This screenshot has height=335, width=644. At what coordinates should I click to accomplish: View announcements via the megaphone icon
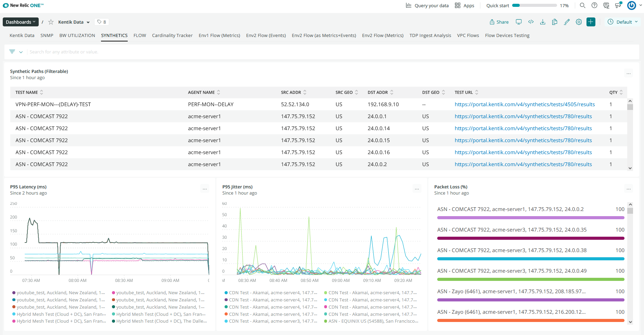pyautogui.click(x=618, y=5)
